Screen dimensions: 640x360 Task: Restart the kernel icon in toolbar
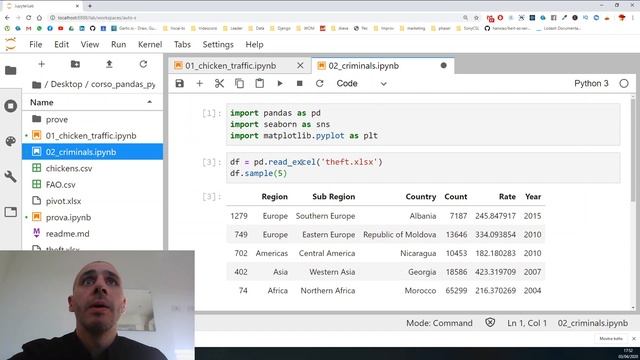[320, 83]
